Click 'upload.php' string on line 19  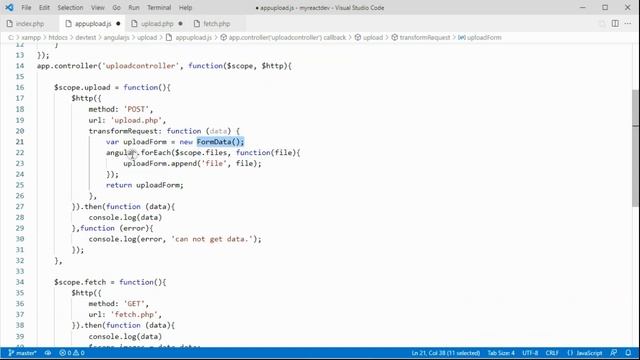pos(136,120)
